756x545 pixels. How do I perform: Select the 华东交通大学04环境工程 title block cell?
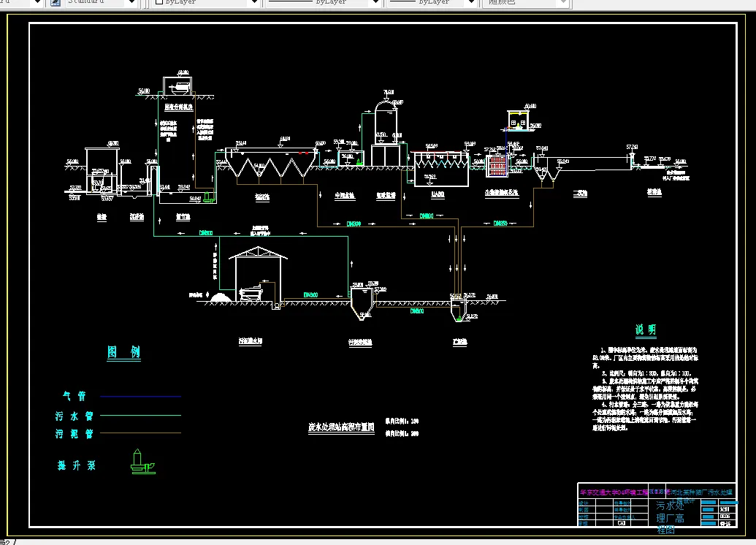click(614, 492)
